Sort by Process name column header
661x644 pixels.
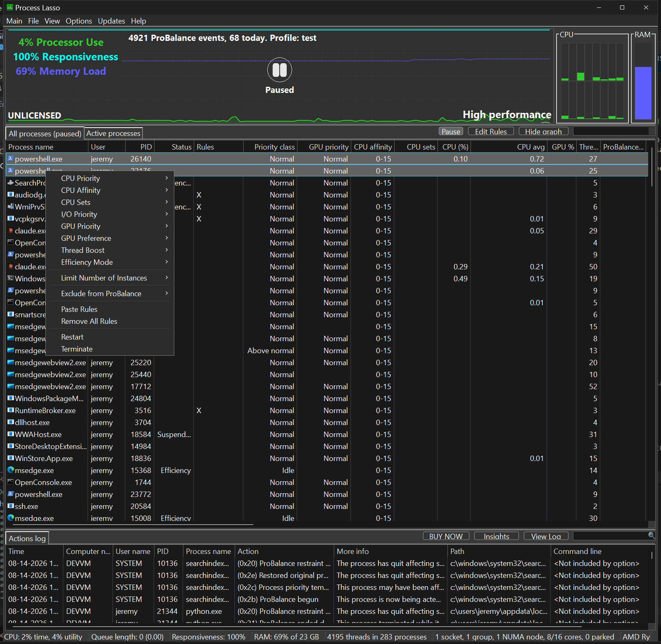pos(47,147)
